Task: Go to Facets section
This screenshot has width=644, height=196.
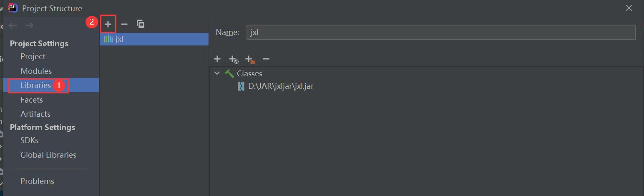Action: tap(32, 100)
